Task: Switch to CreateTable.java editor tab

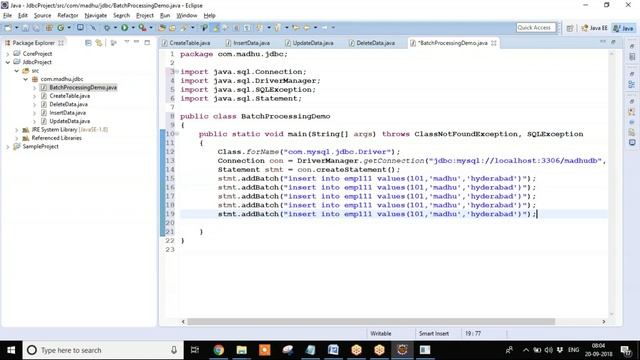Action: point(186,43)
